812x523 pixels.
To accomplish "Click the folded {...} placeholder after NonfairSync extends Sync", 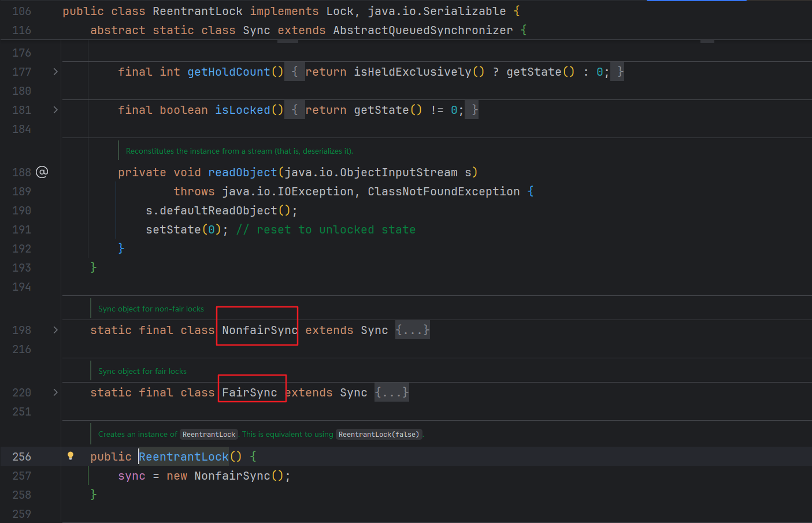I will [x=412, y=330].
